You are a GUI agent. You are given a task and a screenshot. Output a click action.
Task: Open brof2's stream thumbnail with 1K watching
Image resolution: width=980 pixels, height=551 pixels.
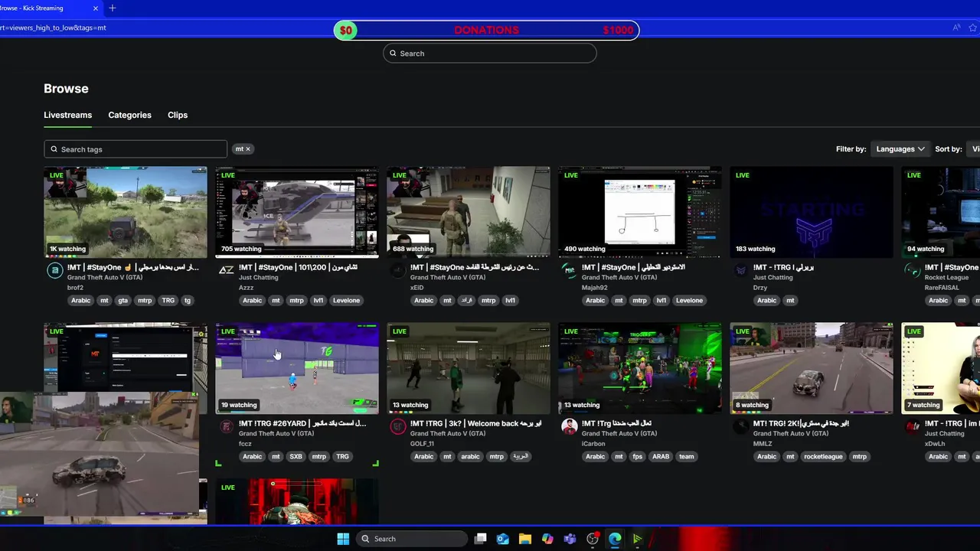pos(126,212)
